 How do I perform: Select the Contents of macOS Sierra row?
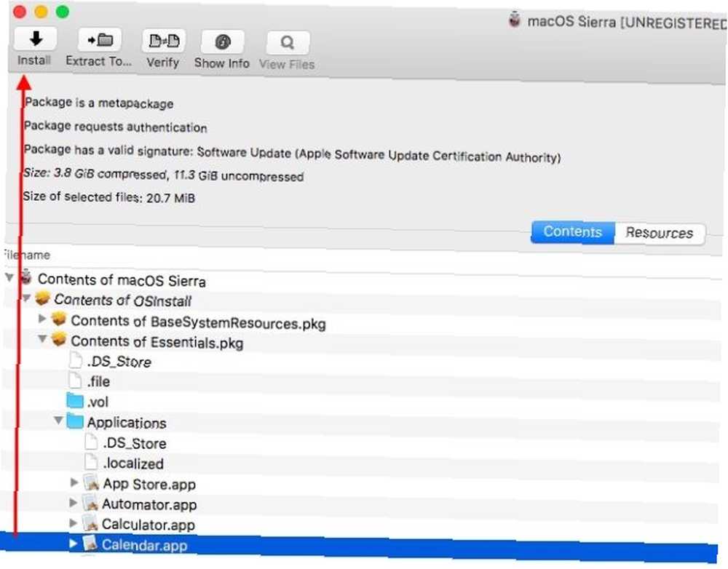(x=362, y=282)
